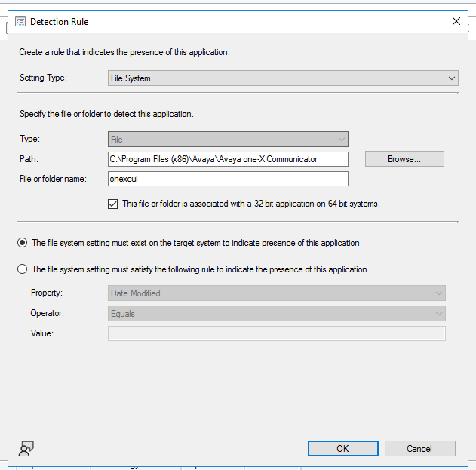
Task: Click the 'Path:' label
Action: [29, 159]
